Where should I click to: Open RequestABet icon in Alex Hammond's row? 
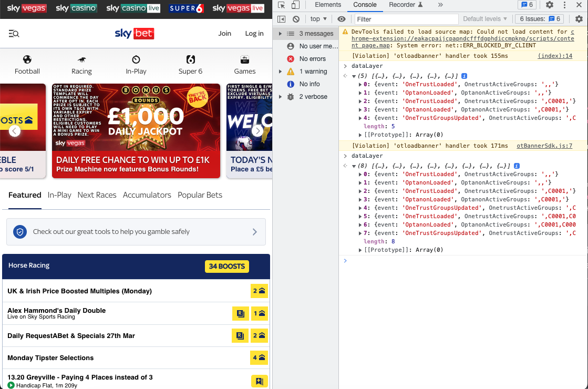pos(240,313)
